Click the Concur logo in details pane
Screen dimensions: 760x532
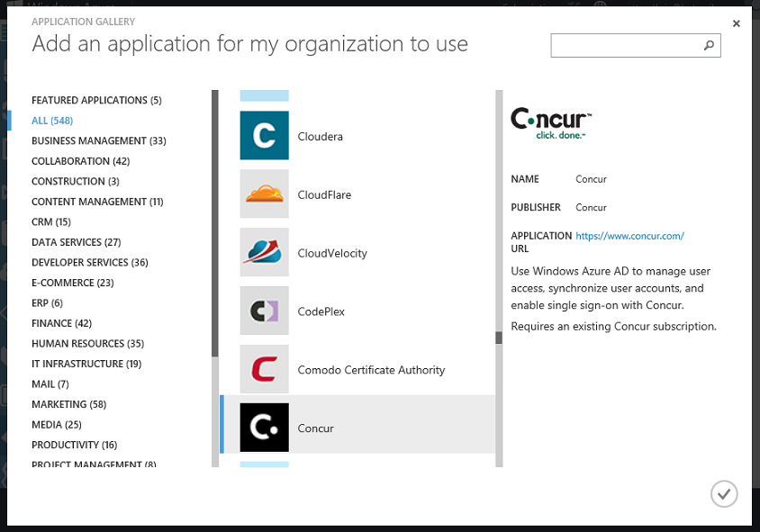tap(551, 123)
